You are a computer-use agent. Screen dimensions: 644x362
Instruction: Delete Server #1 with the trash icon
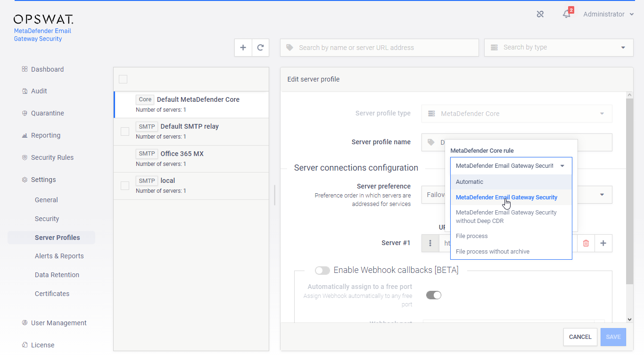[586, 243]
